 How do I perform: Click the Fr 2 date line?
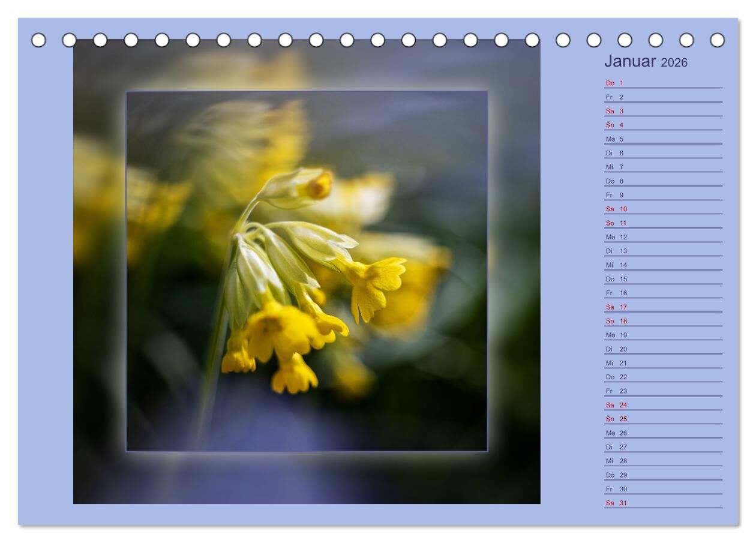(662, 97)
